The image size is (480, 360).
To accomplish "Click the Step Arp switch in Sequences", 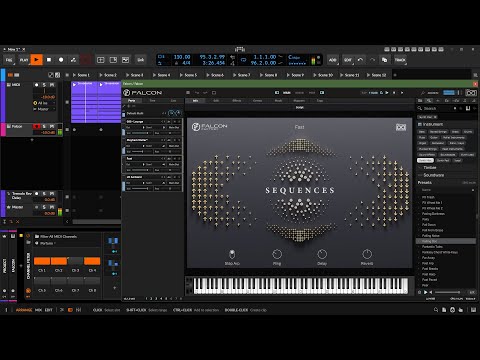I will coord(232,254).
